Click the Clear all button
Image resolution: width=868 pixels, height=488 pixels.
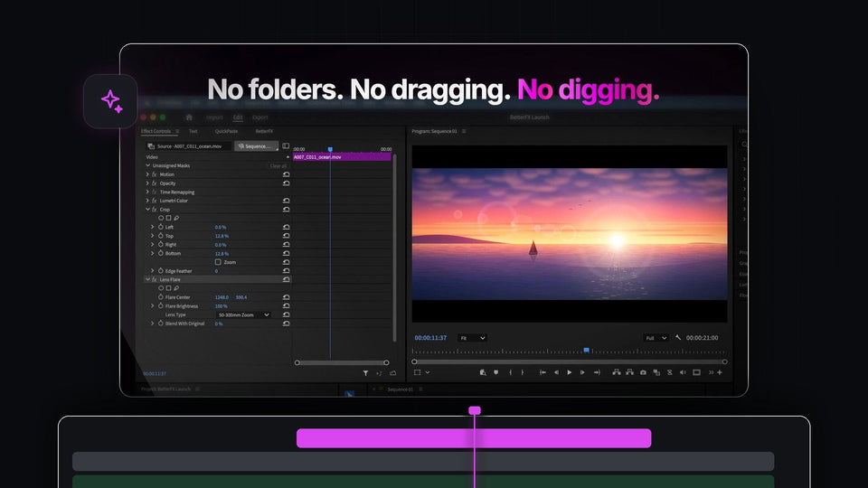[x=278, y=166]
